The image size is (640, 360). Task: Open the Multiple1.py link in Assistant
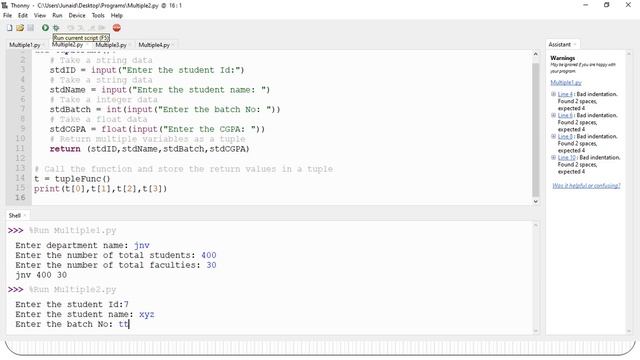[566, 82]
